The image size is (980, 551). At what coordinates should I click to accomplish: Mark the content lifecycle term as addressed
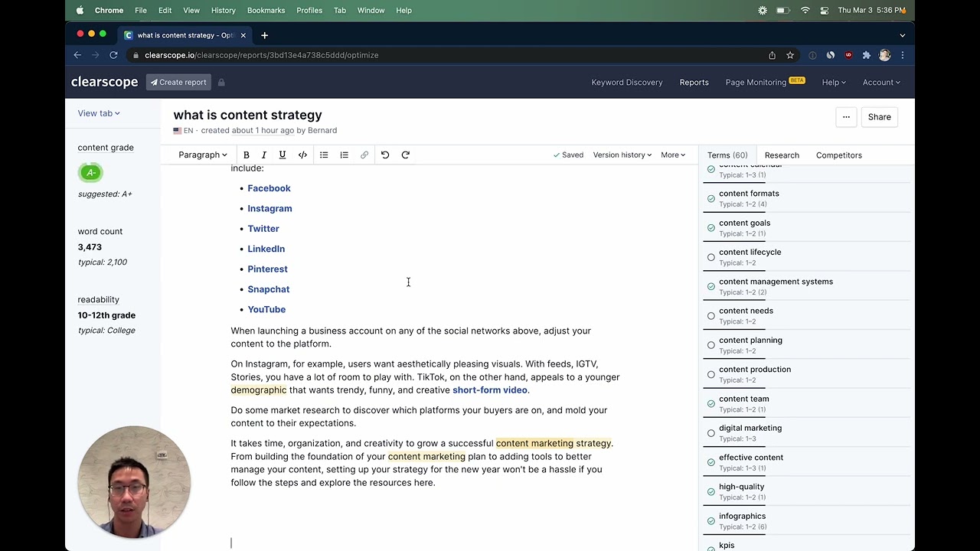pos(710,256)
